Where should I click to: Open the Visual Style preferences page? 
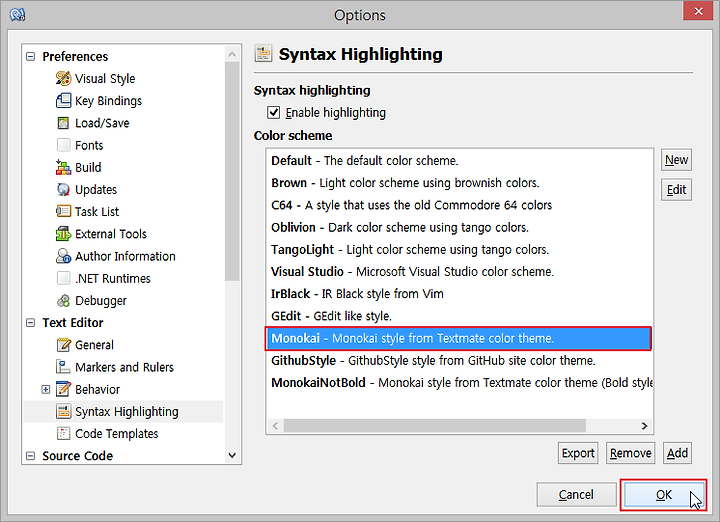click(105, 79)
